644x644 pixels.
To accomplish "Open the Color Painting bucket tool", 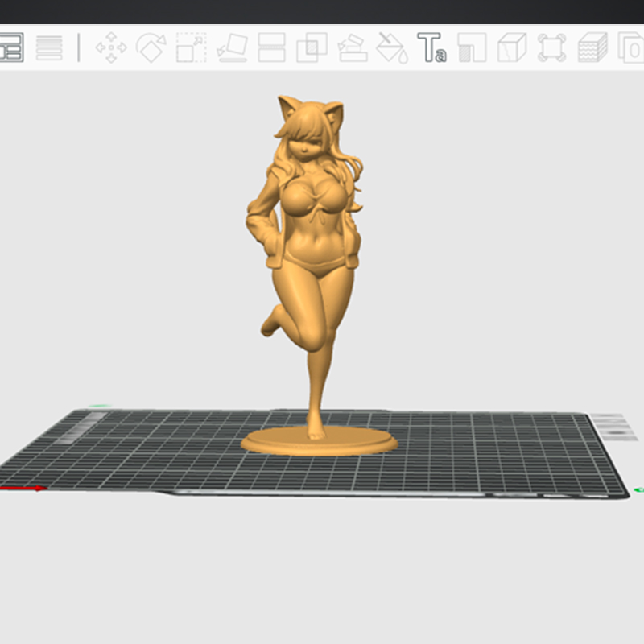I will 392,48.
